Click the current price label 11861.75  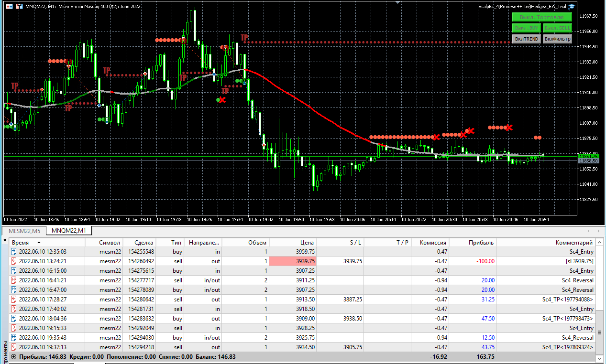pos(588,156)
